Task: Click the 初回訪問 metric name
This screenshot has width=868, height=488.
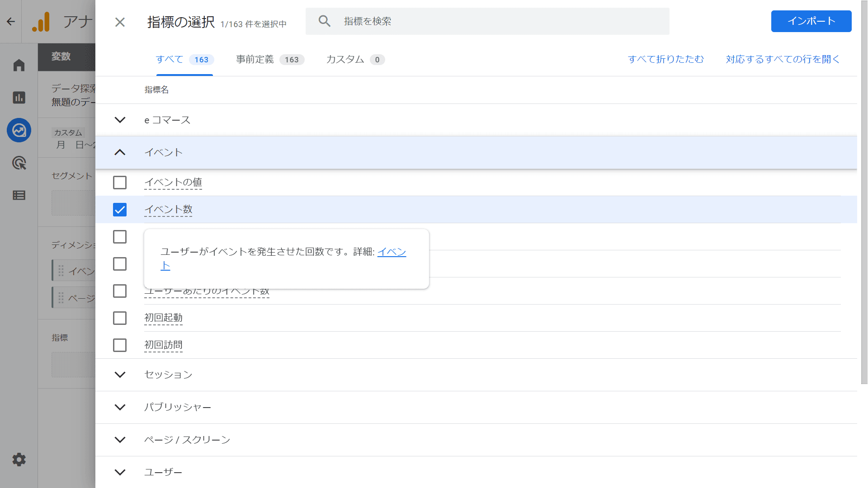Action: pyautogui.click(x=163, y=345)
